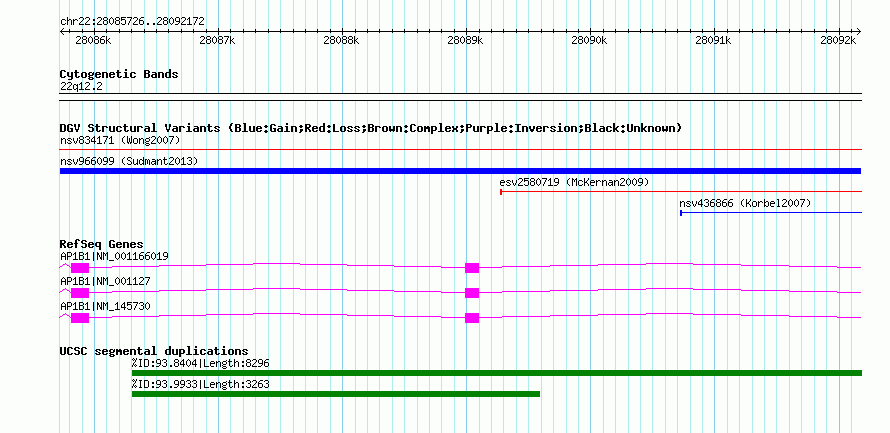Image resolution: width=890 pixels, height=433 pixels.
Task: Click the nsv436866 (Korbel2007) label
Action: pyautogui.click(x=745, y=203)
